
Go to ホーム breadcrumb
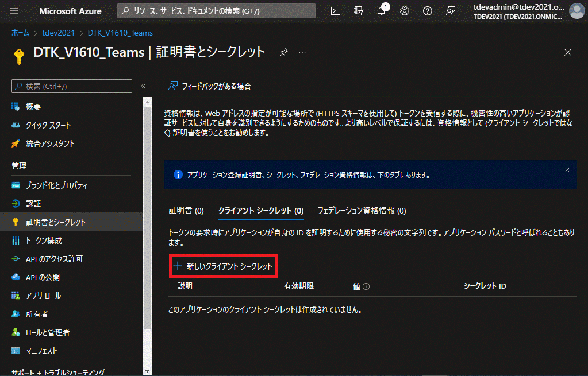pyautogui.click(x=20, y=33)
